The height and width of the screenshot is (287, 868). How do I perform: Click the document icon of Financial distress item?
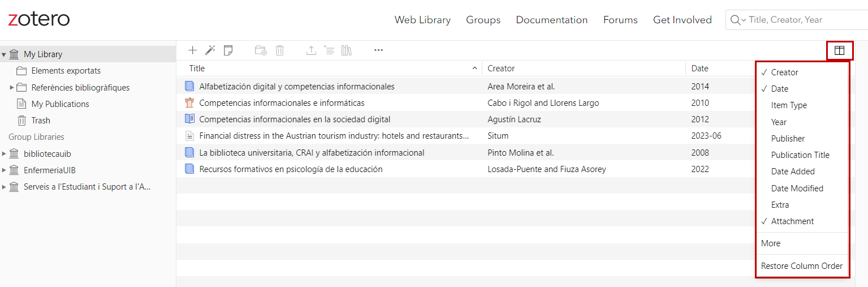(x=189, y=136)
